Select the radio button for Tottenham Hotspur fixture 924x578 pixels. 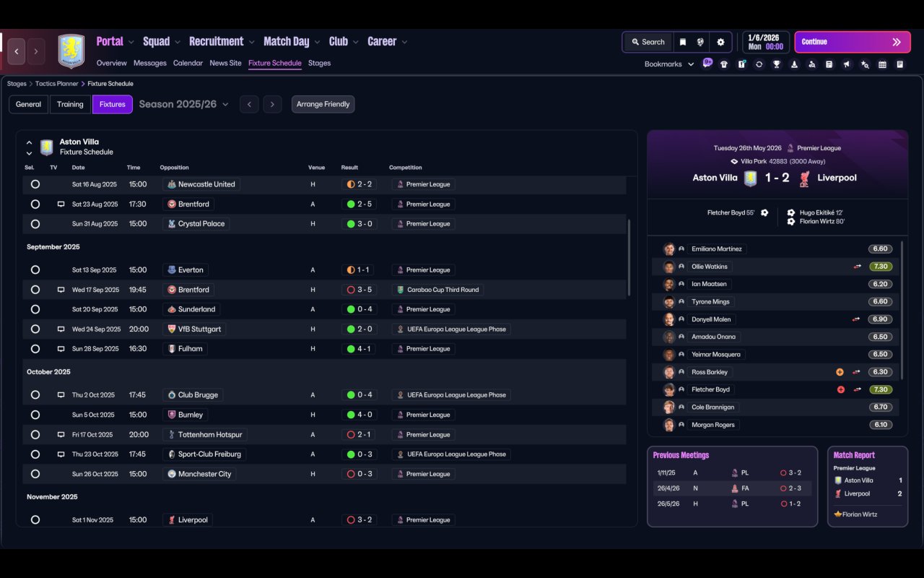point(35,435)
